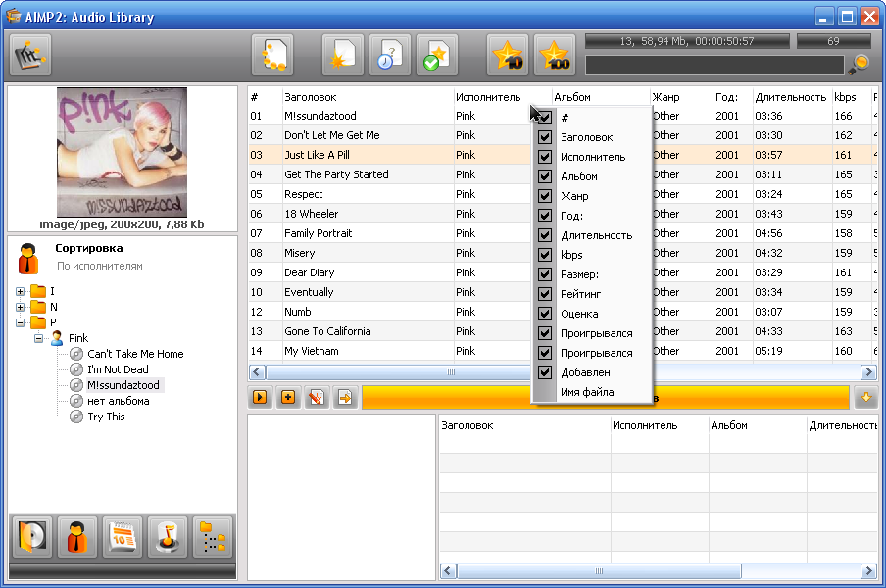Viewport: 886px width, 588px height.
Task: Sort library by genre music note icon
Action: point(168,537)
